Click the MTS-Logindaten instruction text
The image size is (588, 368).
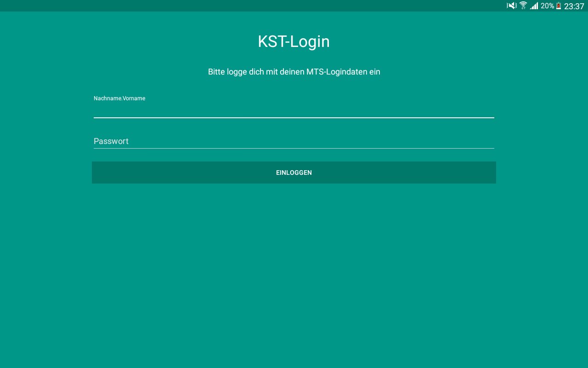(294, 72)
